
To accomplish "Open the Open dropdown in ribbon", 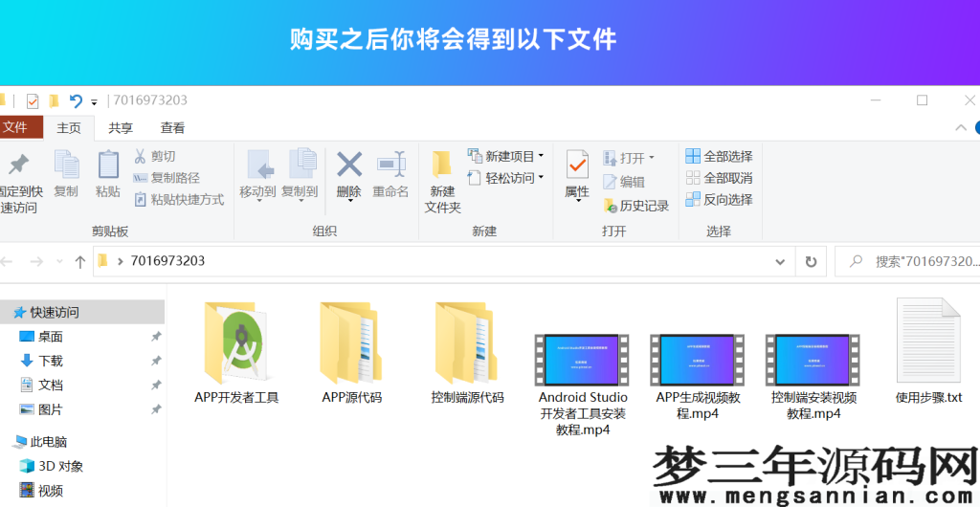I will [628, 158].
